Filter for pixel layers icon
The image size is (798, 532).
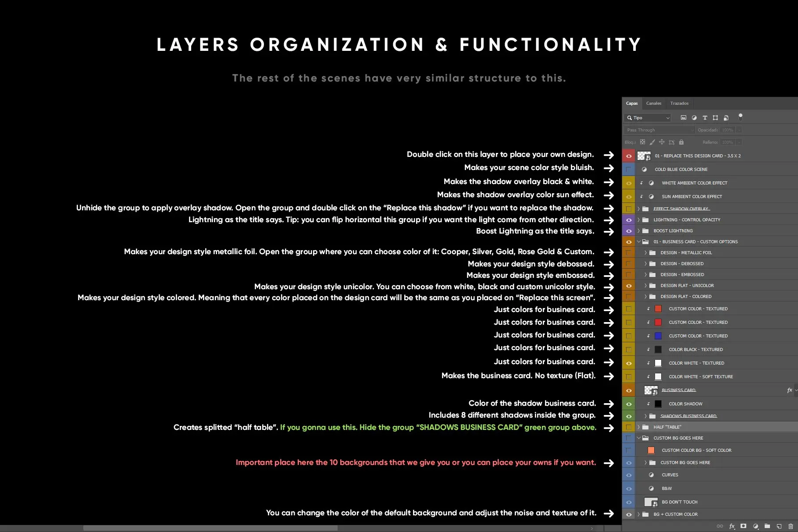[683, 118]
